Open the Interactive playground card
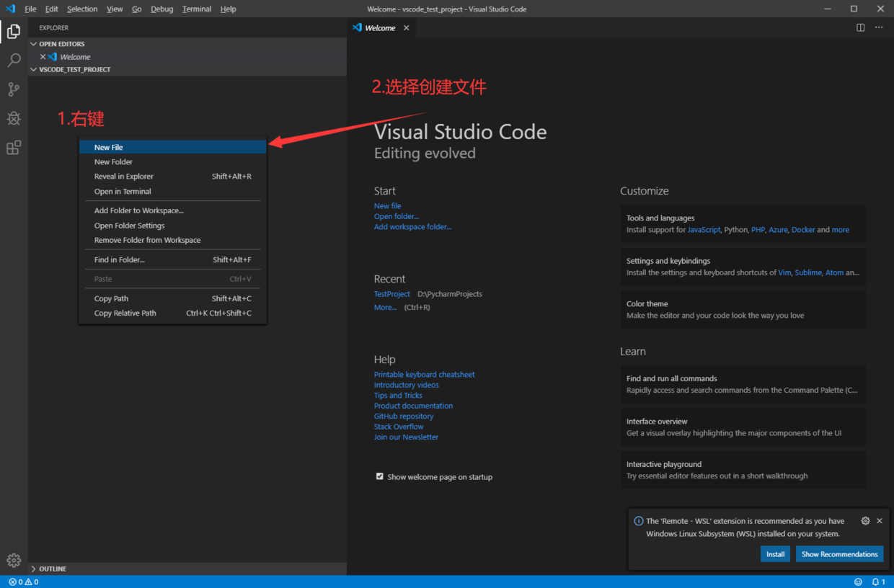This screenshot has height=588, width=894. (743, 470)
